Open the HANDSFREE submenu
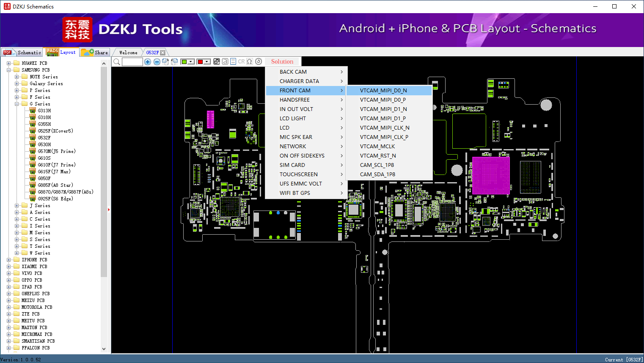644x363 pixels. pyautogui.click(x=307, y=100)
